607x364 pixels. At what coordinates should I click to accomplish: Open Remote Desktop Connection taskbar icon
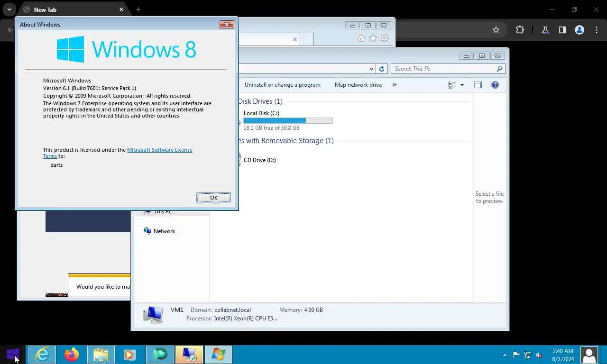click(189, 355)
